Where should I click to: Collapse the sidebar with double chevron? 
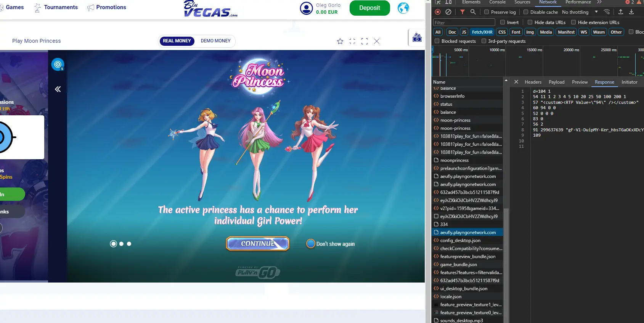pyautogui.click(x=58, y=89)
